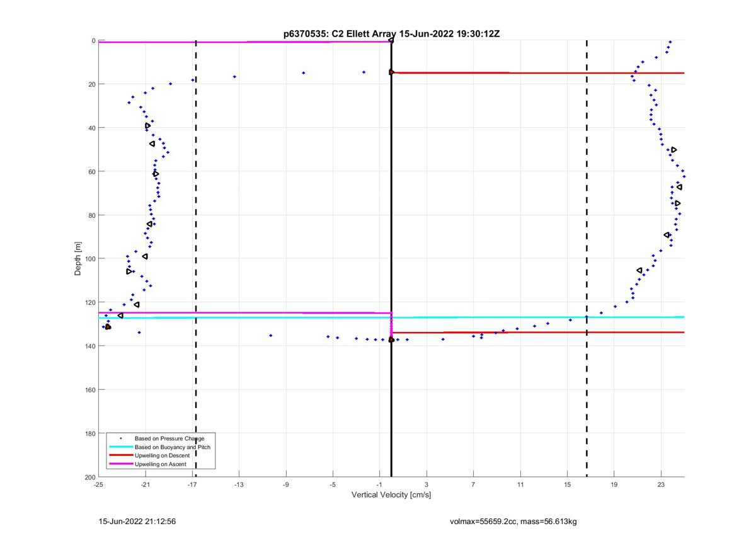
Task: Click y-axis tick label '180'
Action: [90, 433]
